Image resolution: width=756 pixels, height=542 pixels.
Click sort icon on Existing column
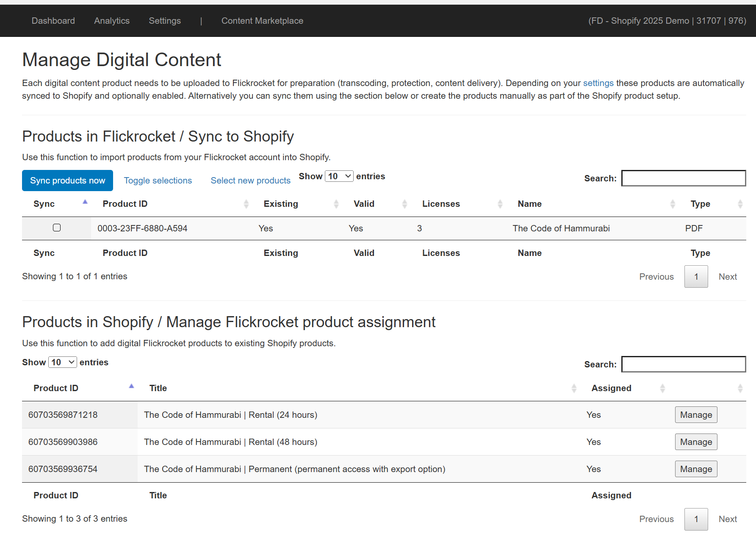[x=336, y=204]
